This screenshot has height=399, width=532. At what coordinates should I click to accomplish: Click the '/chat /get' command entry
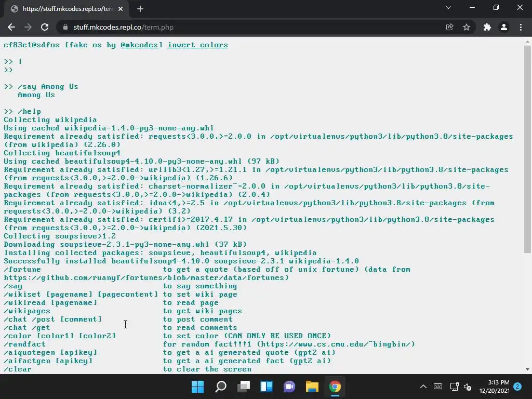[27, 327]
